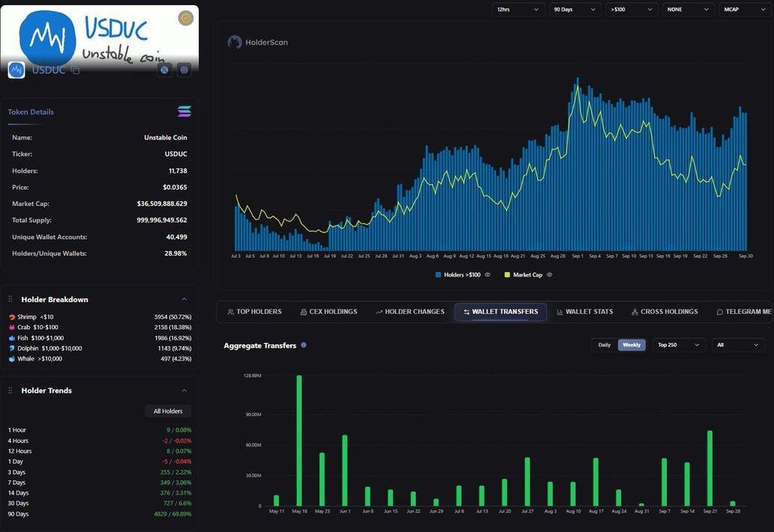Open the token's X (Twitter) link icon
The height and width of the screenshot is (532, 774).
[x=164, y=70]
